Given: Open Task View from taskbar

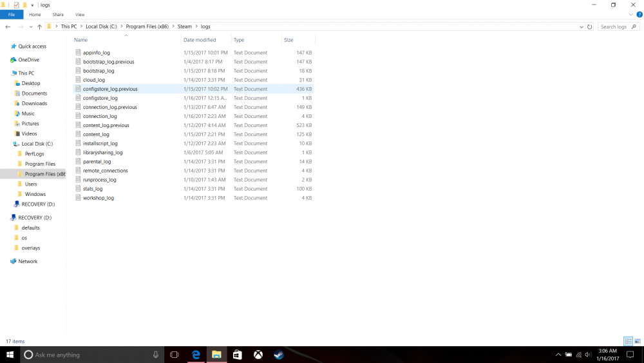Looking at the screenshot, I should (x=174, y=355).
